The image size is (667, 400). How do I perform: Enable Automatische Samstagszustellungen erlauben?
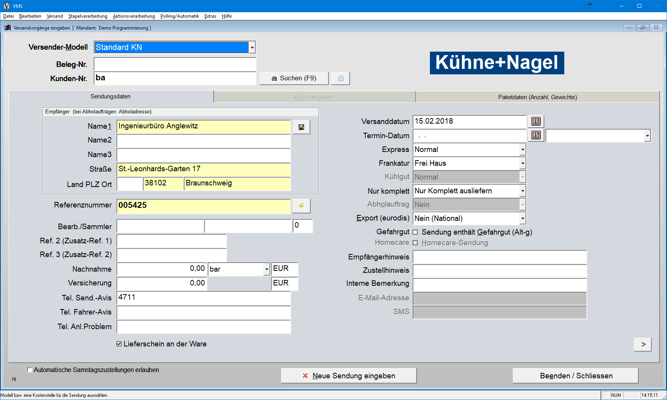[30, 370]
